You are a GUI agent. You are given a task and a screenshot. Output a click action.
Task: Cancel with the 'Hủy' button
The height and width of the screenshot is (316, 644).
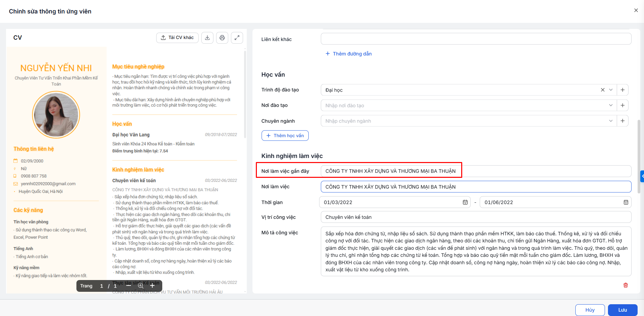coord(590,310)
